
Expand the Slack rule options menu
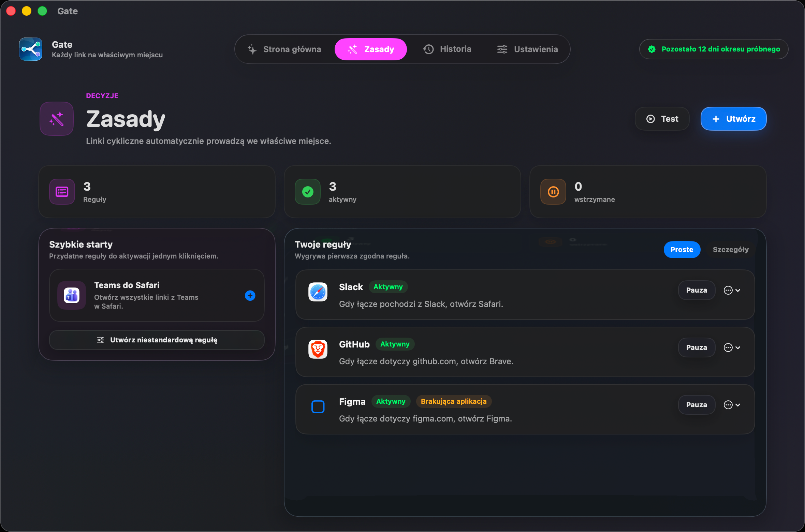pos(732,290)
